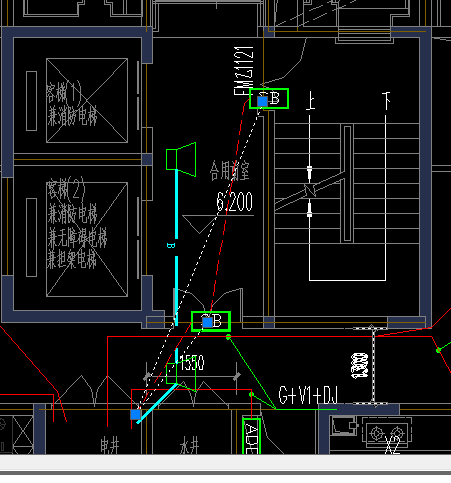Viewport: 451px width, 483px height.
Task: Click the X2 label near fixtures
Action: click(392, 445)
